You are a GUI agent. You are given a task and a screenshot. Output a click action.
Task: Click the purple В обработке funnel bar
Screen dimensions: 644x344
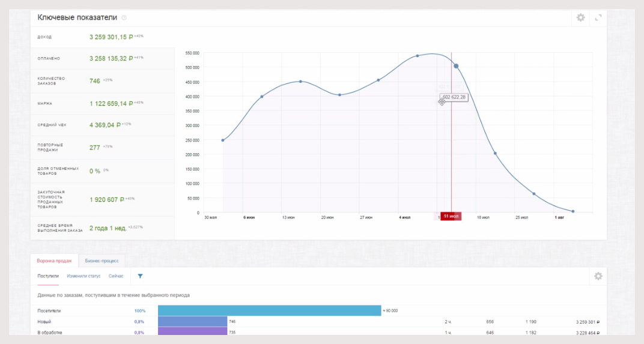pyautogui.click(x=192, y=332)
